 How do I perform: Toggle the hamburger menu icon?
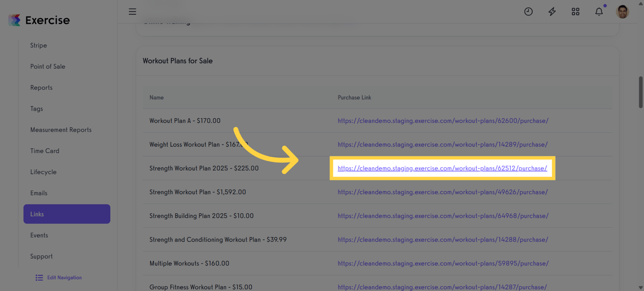coord(132,12)
